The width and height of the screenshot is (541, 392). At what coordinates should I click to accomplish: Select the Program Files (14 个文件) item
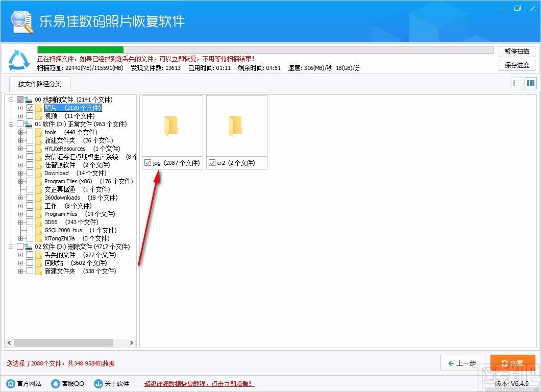[79, 214]
